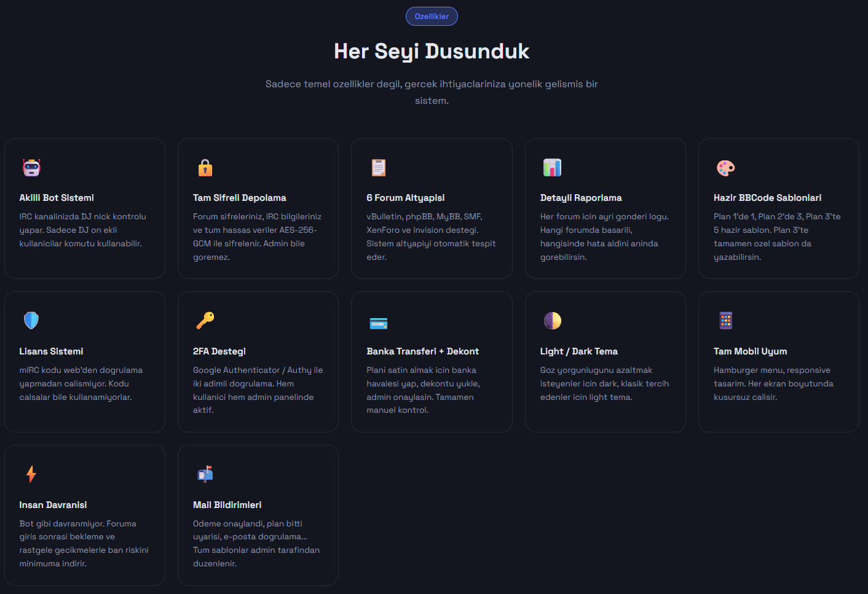
Task: Open the Hazir BBCode Sablonlari card title
Action: pyautogui.click(x=767, y=198)
